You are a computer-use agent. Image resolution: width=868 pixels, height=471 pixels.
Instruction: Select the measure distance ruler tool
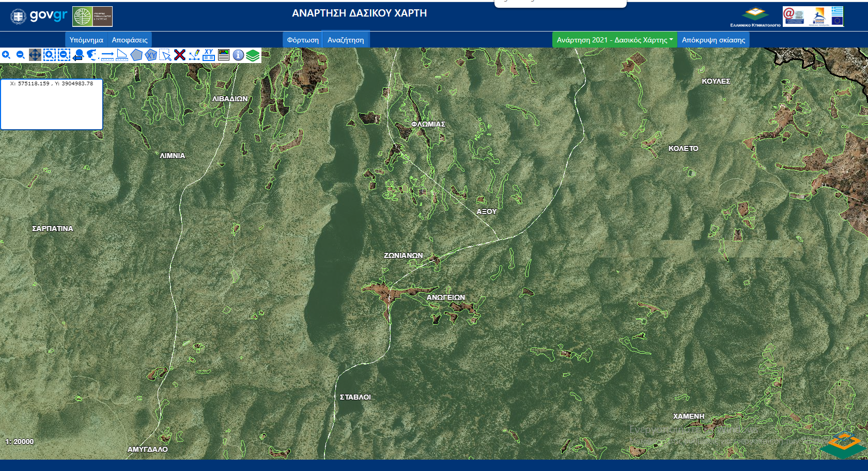[x=107, y=55]
